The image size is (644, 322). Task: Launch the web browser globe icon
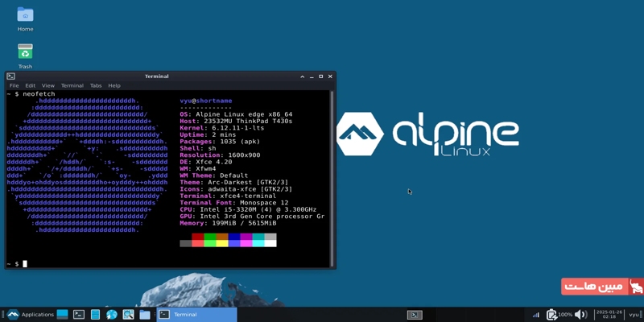coord(112,315)
